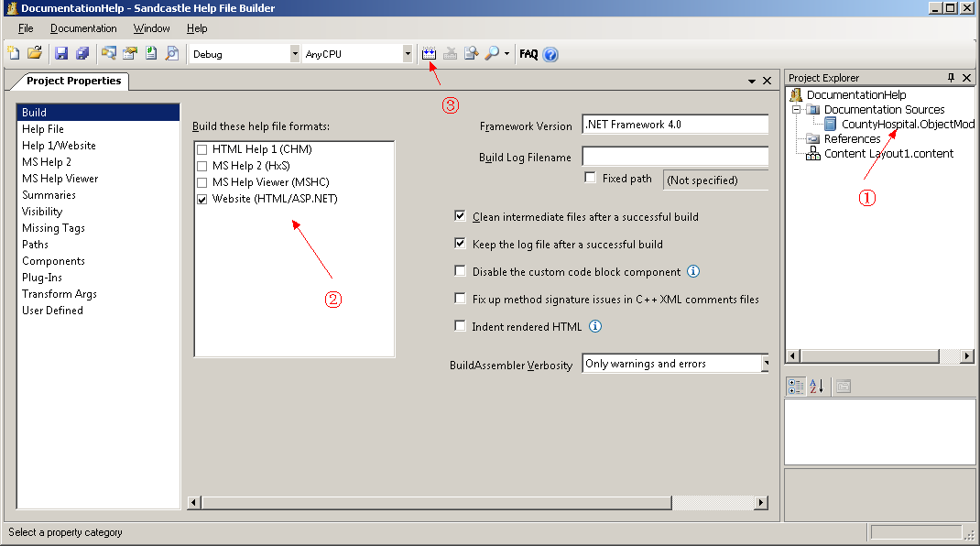Open the AnyCPU platform dropdown

pos(408,54)
